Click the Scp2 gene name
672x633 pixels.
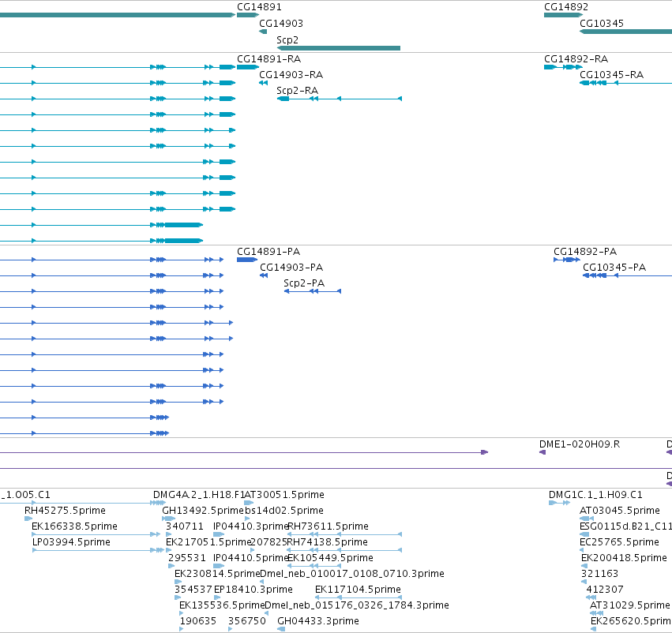tap(287, 39)
